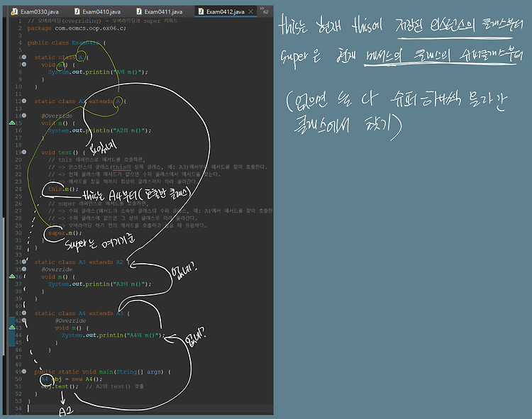Open the Exam0410.java editor tab

[x=97, y=11]
